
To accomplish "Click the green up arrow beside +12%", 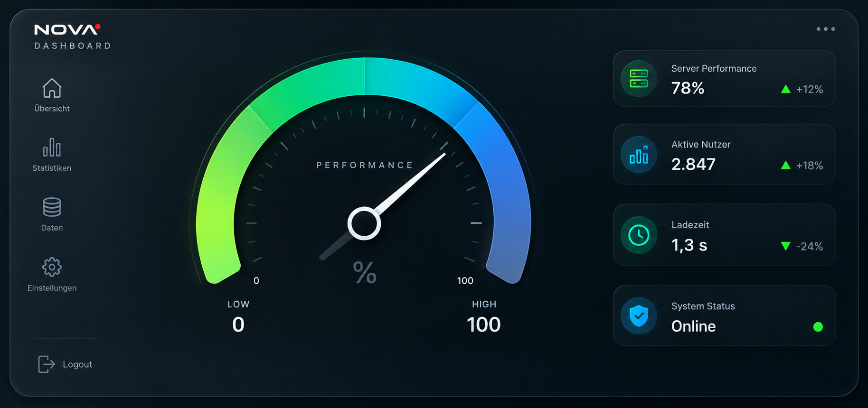I will (786, 89).
